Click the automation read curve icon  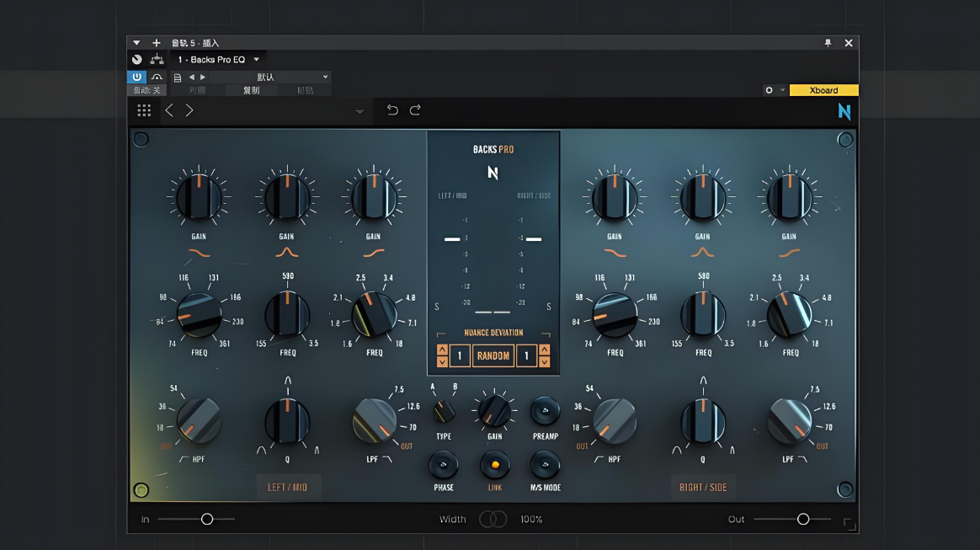point(157,77)
